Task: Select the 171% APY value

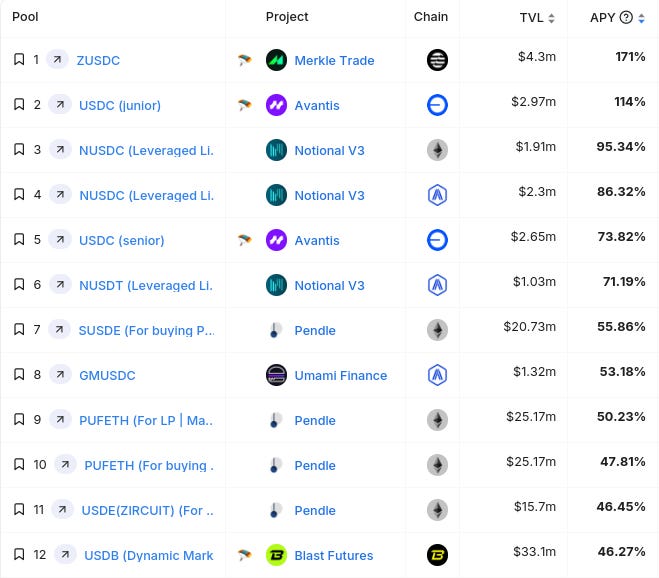Action: point(630,56)
